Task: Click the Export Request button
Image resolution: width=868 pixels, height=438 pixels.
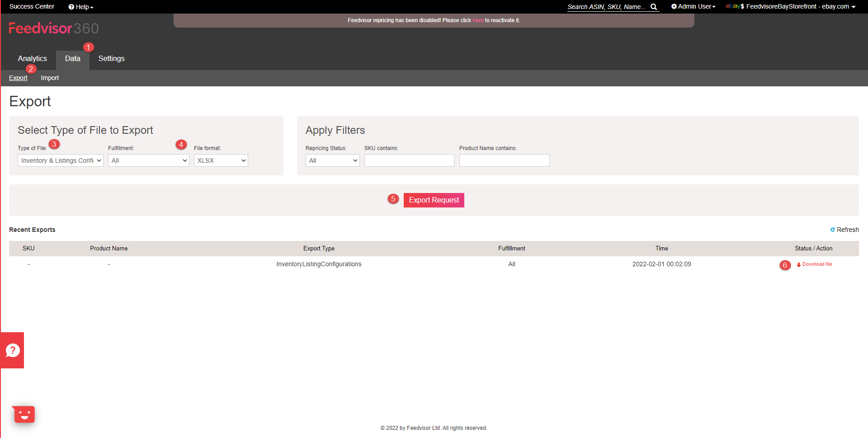Action: pos(434,200)
